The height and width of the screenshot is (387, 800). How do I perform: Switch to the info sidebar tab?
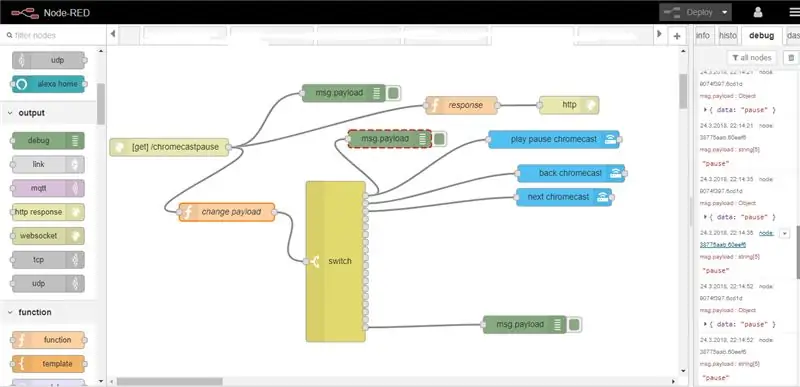[703, 36]
